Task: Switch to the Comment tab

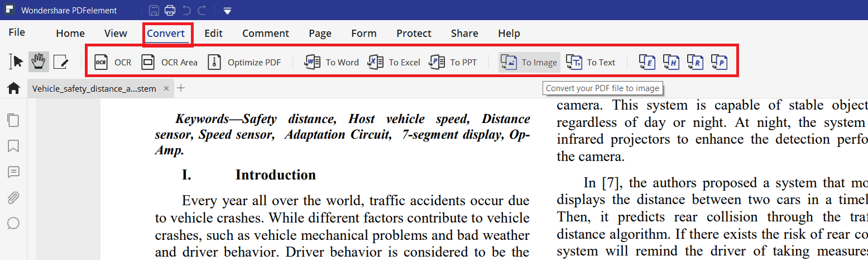Action: click(265, 34)
